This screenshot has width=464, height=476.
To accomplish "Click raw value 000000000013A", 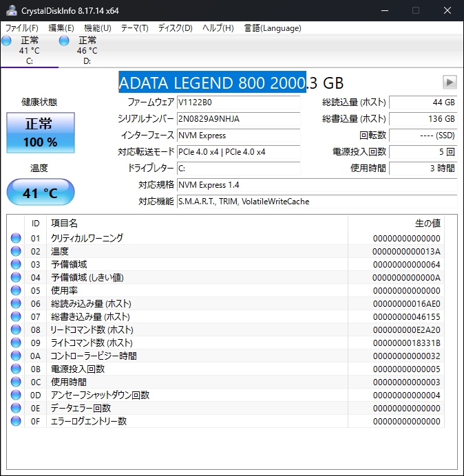I will 406,251.
